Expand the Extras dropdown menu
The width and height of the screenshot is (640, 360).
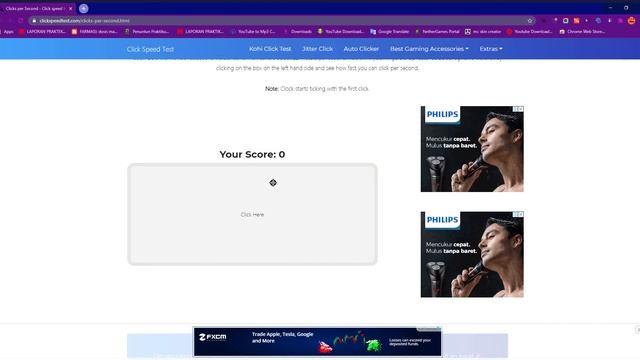pyautogui.click(x=491, y=49)
